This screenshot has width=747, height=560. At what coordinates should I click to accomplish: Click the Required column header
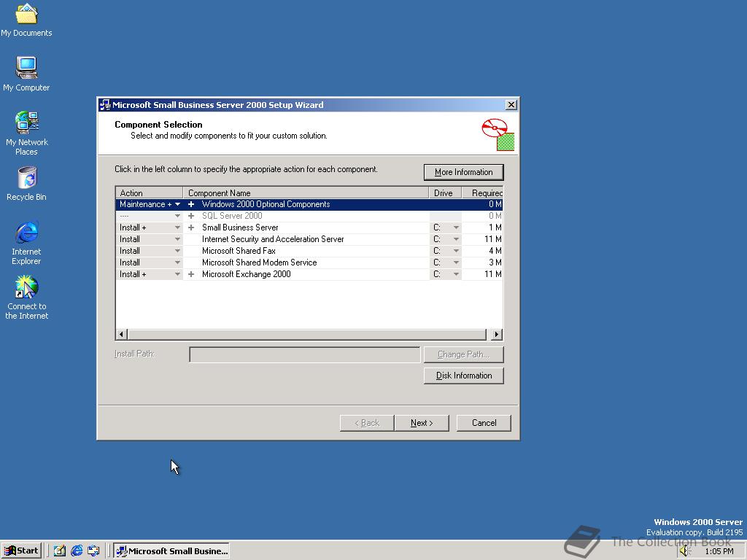point(482,192)
